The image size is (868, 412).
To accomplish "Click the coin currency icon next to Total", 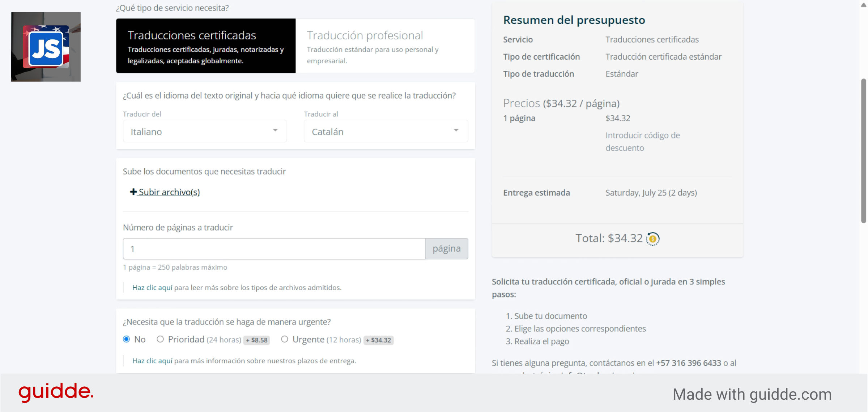I will pos(653,239).
